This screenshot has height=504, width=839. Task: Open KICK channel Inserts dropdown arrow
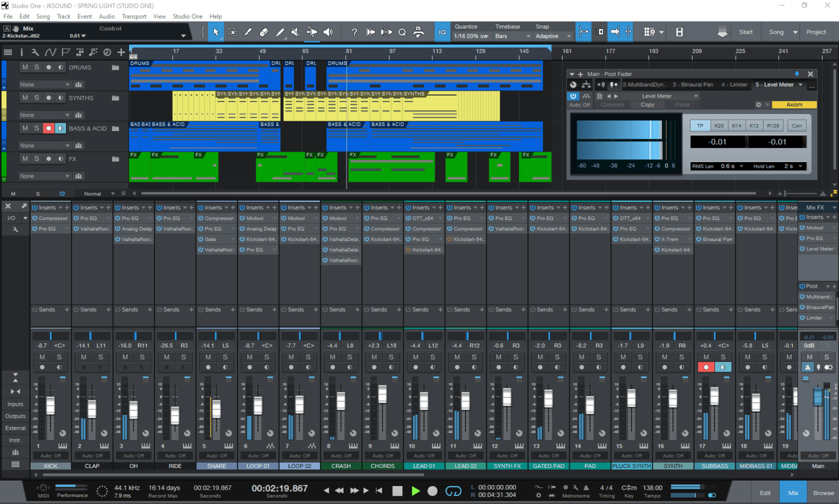tap(61, 208)
